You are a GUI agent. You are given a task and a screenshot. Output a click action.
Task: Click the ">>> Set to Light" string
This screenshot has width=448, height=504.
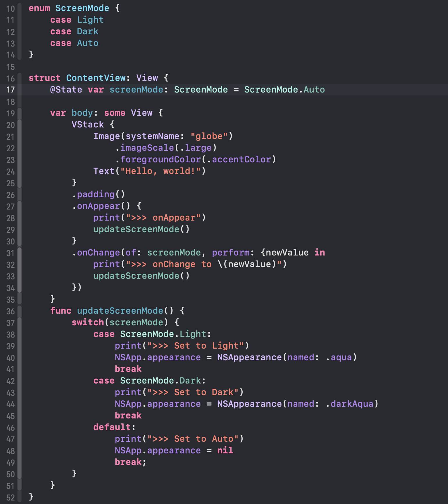coord(195,346)
